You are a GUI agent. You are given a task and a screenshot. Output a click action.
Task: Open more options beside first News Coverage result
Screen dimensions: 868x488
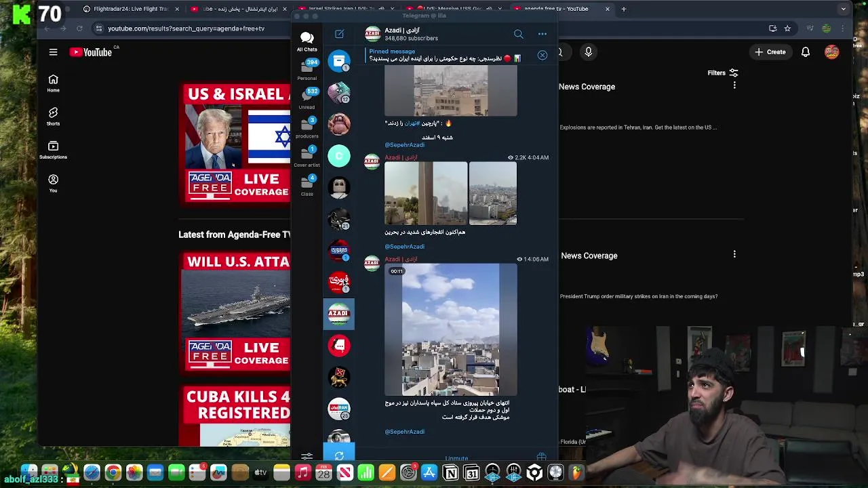(734, 85)
